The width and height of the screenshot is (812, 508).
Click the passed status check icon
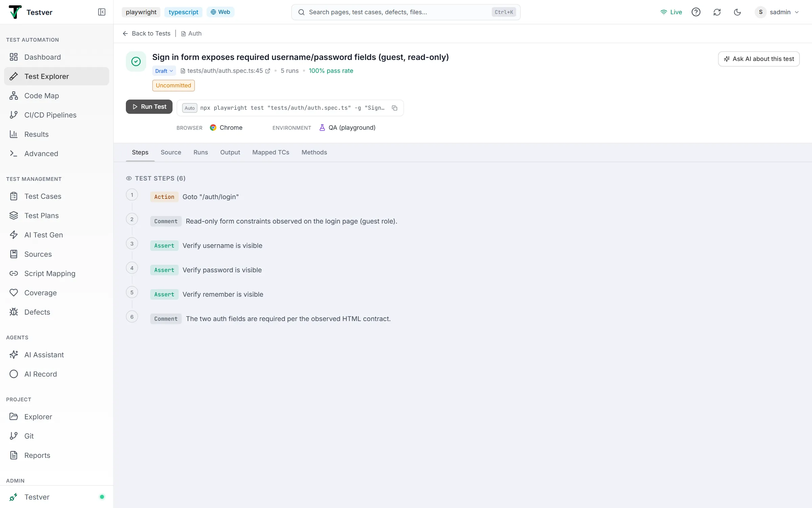[136, 61]
